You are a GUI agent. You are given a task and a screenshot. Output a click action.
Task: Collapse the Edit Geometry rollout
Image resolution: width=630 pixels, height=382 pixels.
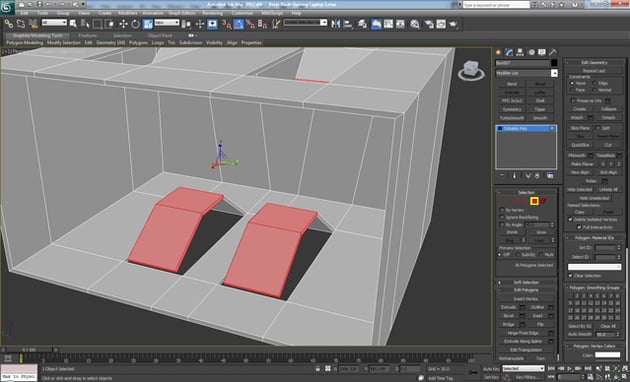[x=595, y=62]
